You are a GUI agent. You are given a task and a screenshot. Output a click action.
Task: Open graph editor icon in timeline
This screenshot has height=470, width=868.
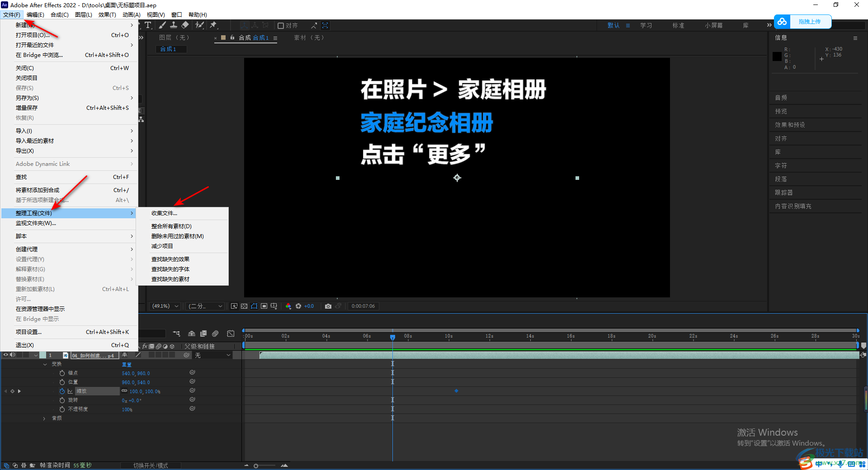(231, 334)
